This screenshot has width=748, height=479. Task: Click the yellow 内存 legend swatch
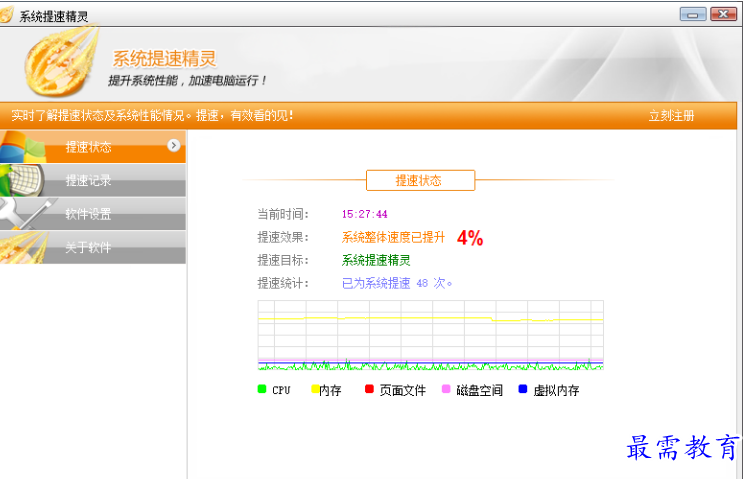(x=315, y=389)
